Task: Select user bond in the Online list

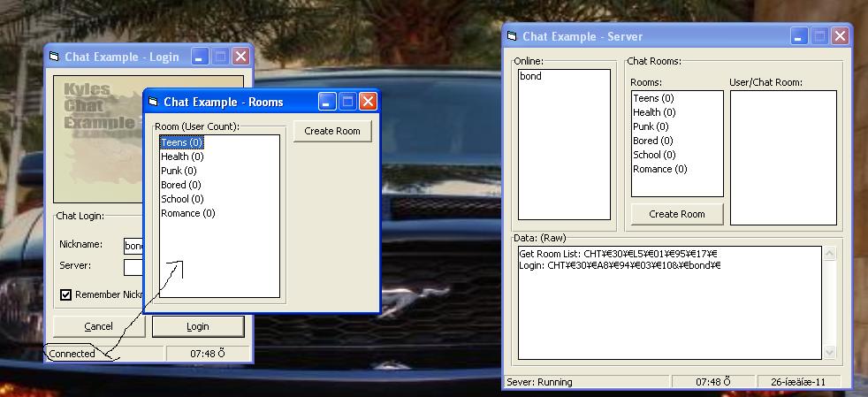Action: pos(531,76)
